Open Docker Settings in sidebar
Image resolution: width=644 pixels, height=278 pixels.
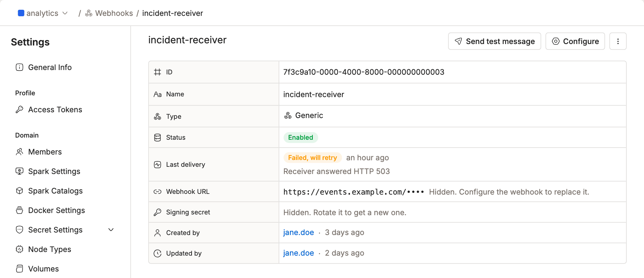point(57,210)
